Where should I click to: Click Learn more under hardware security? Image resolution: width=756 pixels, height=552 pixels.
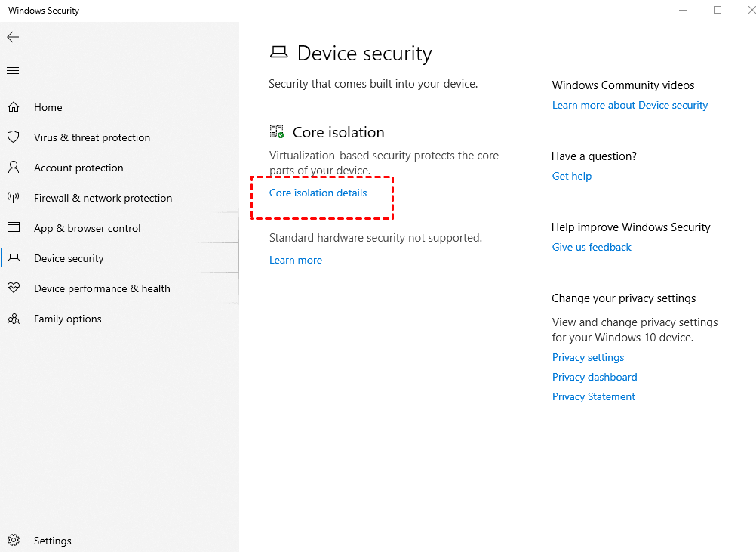tap(296, 260)
